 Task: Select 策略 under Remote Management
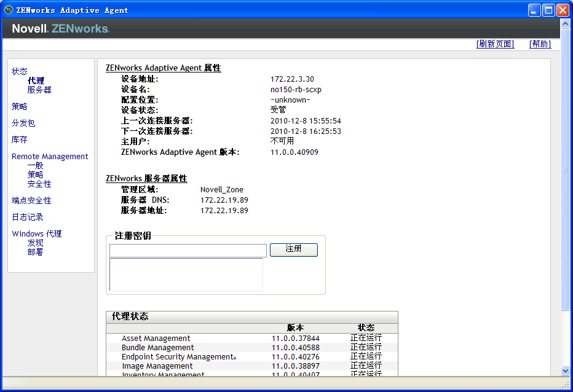[x=35, y=174]
